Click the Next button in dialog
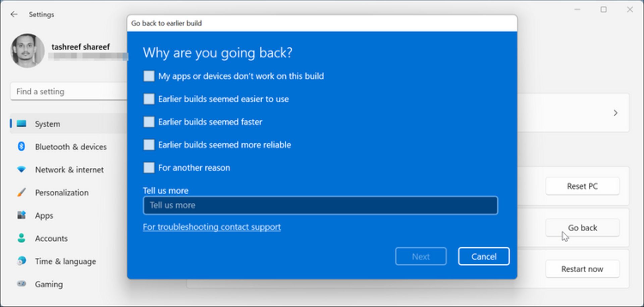 [421, 256]
